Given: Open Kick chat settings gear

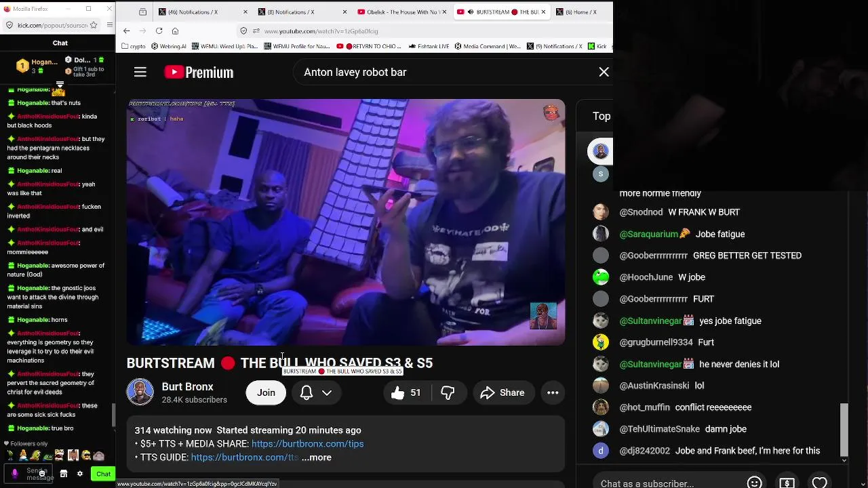Looking at the screenshot, I should [79, 474].
